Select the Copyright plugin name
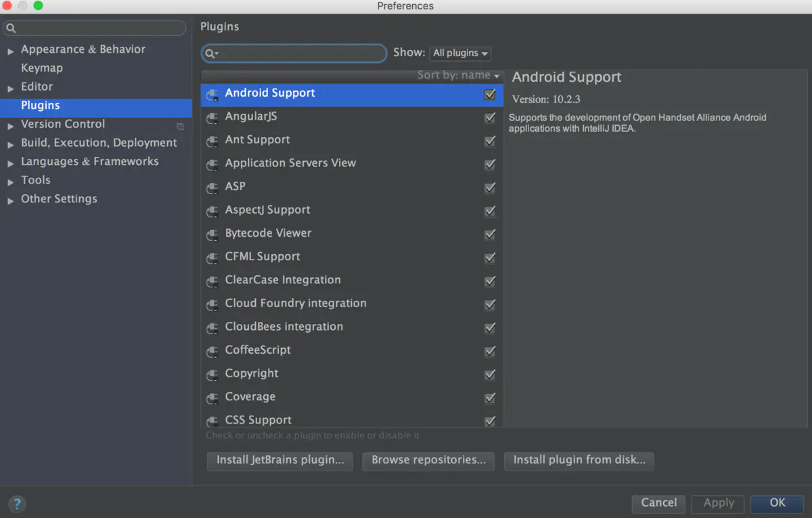812x518 pixels. click(252, 373)
